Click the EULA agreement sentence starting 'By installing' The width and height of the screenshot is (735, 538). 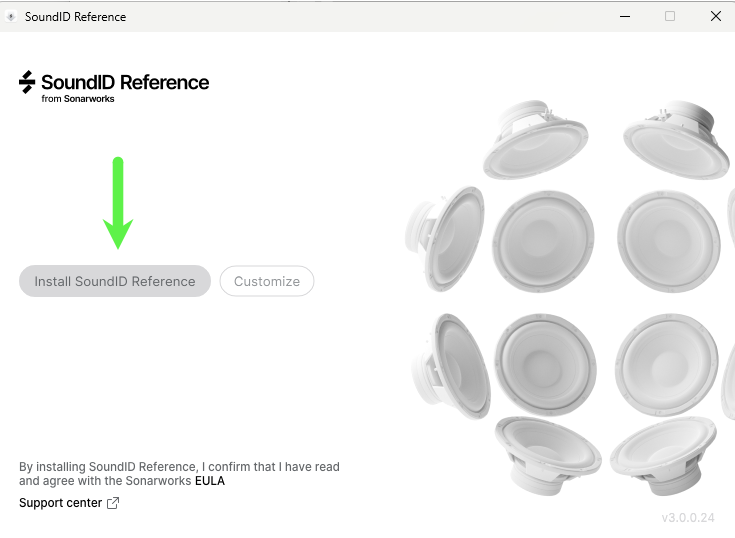tap(179, 474)
